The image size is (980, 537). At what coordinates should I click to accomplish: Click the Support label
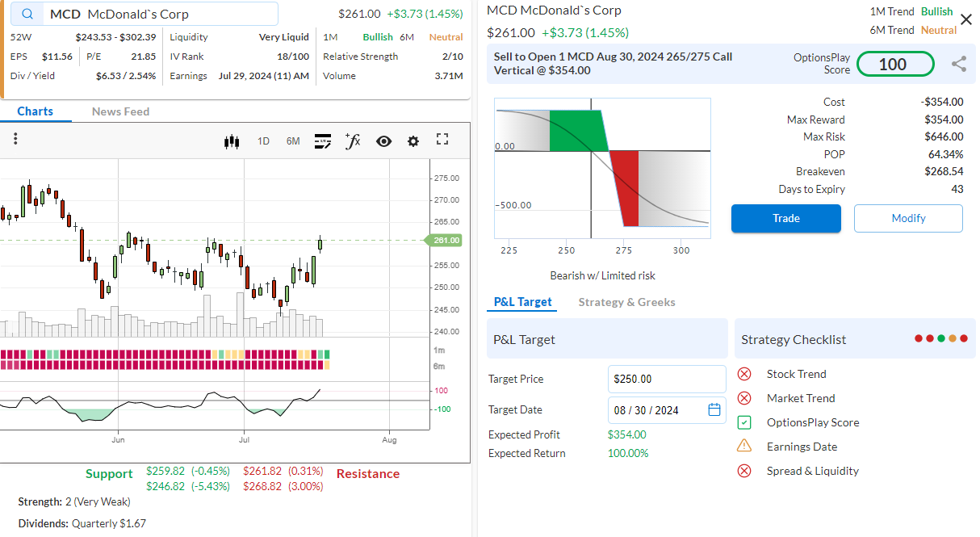109,474
